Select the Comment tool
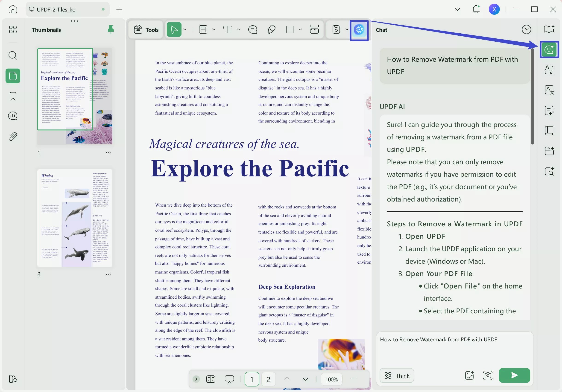This screenshot has width=562, height=392. pyautogui.click(x=253, y=29)
